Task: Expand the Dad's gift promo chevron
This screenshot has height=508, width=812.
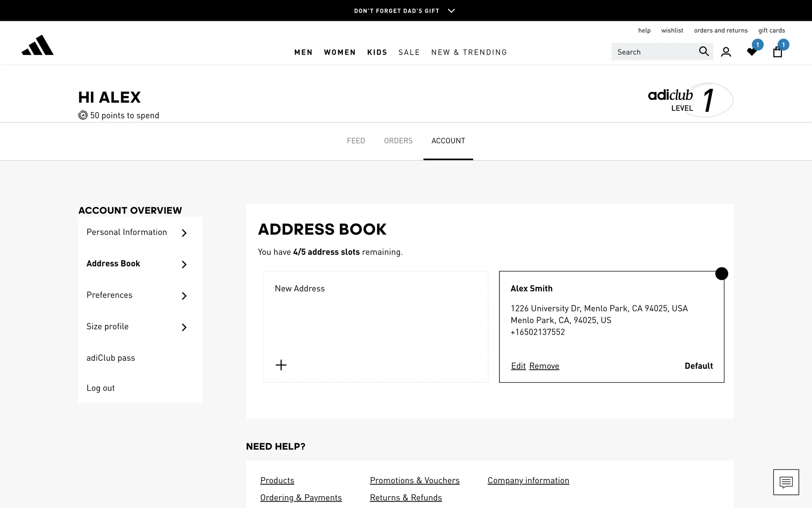Action: tap(451, 11)
